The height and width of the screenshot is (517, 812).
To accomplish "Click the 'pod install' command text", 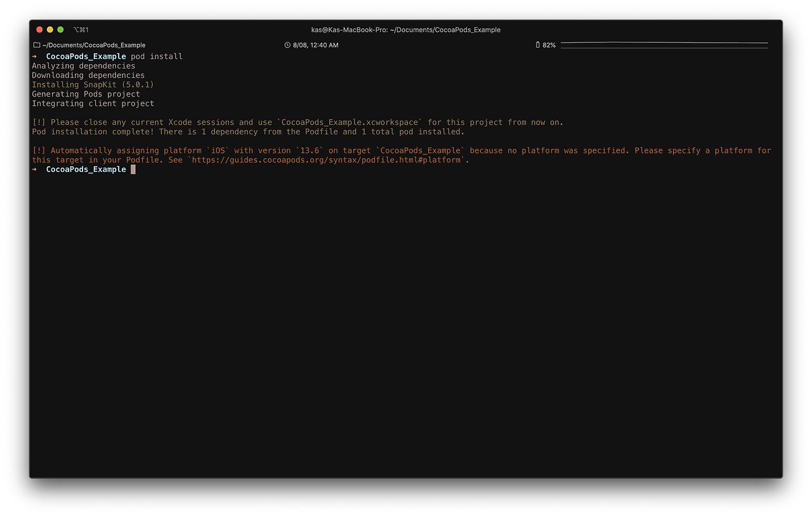I will click(157, 56).
